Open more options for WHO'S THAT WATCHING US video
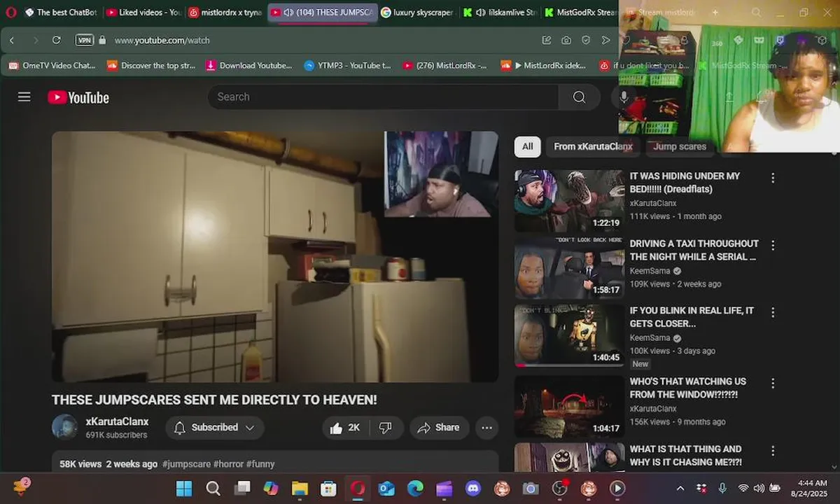Image resolution: width=840 pixels, height=504 pixels. pos(773,384)
